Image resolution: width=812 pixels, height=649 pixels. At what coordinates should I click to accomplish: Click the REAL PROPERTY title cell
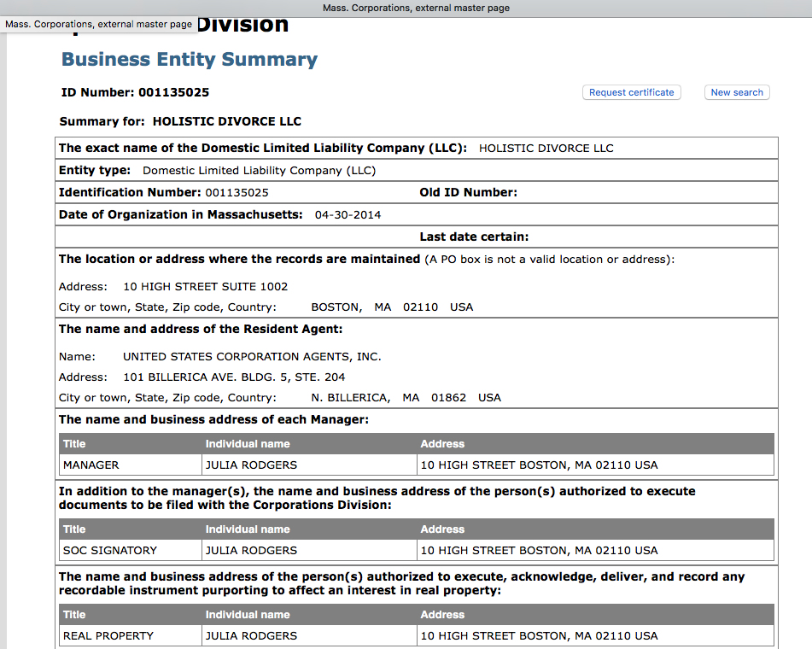(x=108, y=636)
